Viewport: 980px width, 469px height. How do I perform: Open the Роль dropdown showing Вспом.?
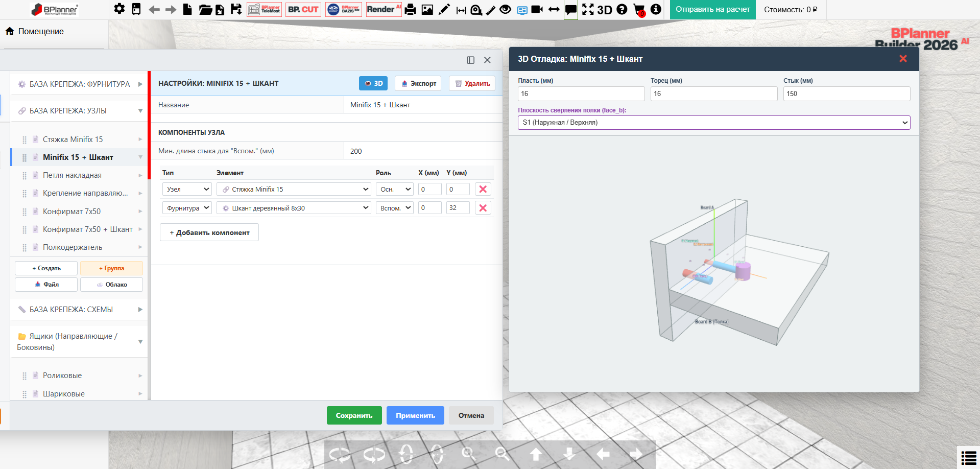[394, 208]
